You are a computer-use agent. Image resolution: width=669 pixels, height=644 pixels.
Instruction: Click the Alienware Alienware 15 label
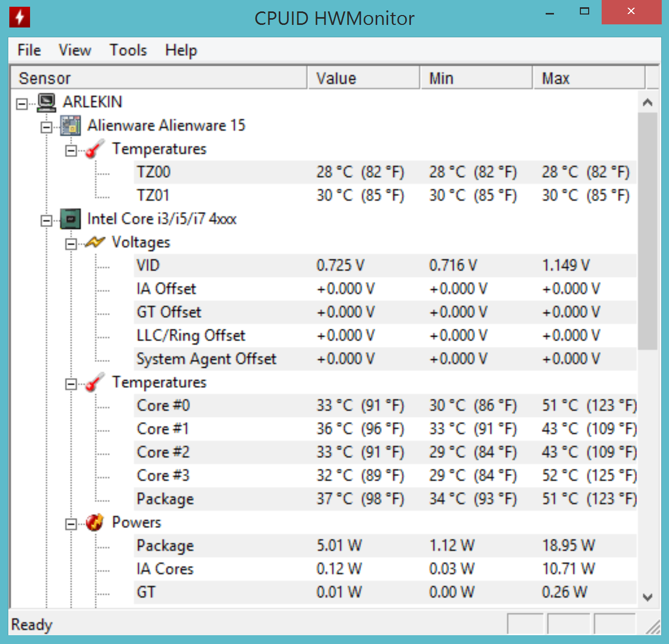[x=166, y=125]
